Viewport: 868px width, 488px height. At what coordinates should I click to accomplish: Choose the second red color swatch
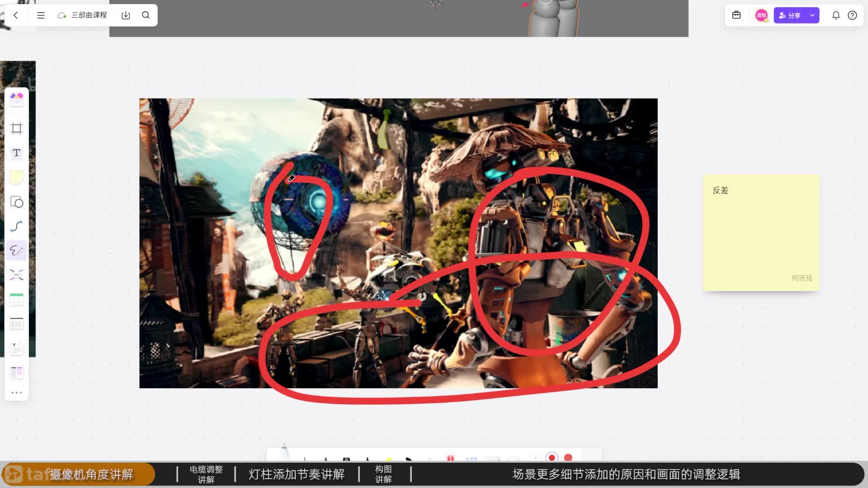(568, 457)
